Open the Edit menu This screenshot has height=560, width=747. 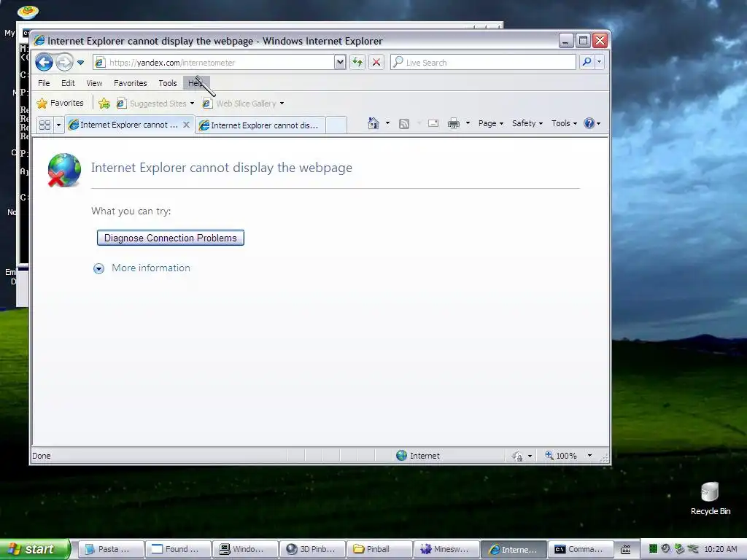[68, 83]
